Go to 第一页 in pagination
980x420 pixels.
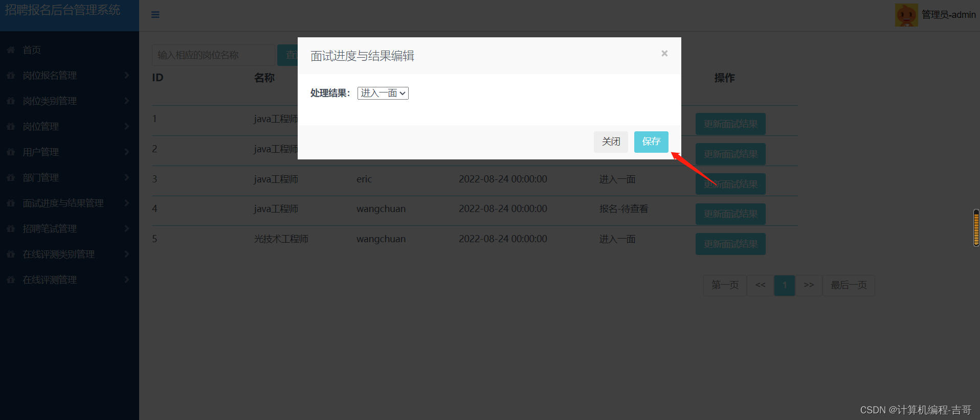725,285
